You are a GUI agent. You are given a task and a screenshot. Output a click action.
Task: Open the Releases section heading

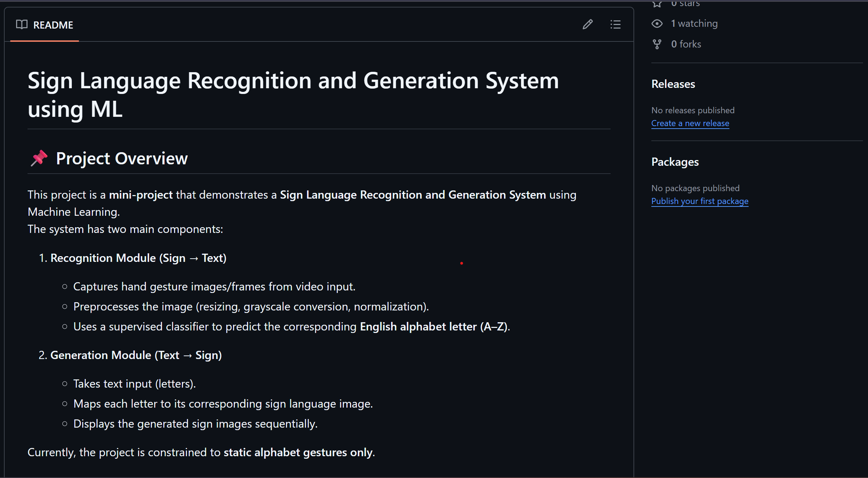tap(673, 84)
